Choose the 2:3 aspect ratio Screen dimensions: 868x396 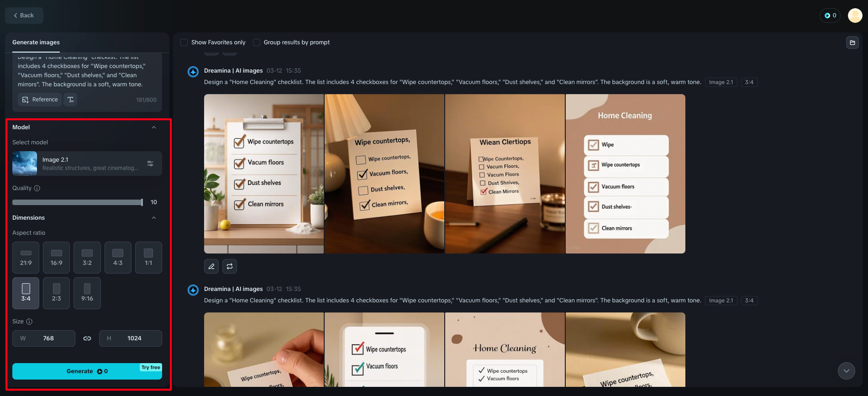coord(57,293)
